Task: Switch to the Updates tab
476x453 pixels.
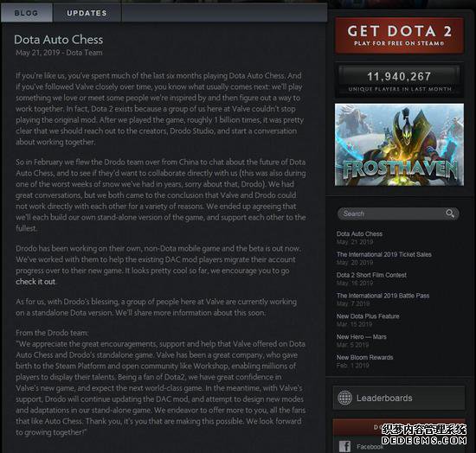Action: (87, 13)
